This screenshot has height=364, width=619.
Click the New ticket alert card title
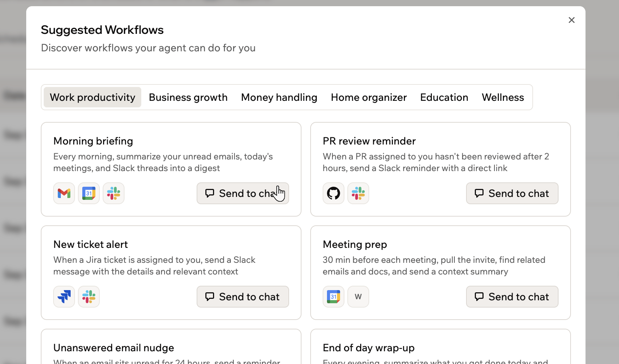tap(91, 245)
